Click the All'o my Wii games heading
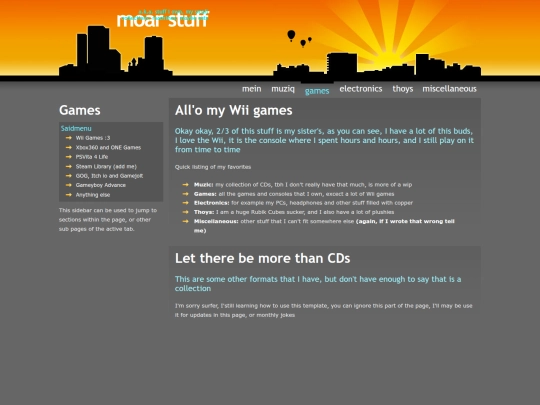Image resolution: width=540 pixels, height=405 pixels. tap(233, 111)
